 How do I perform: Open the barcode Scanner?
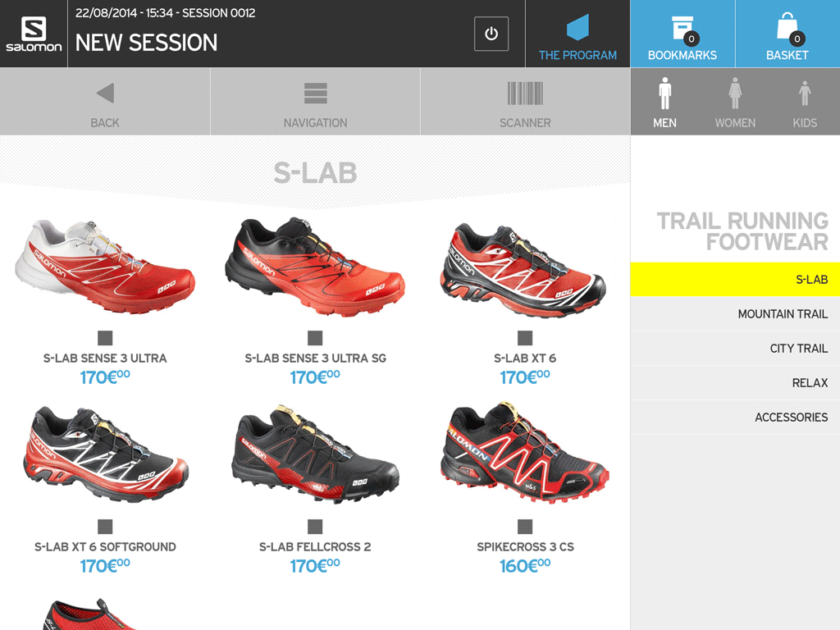pos(525,102)
